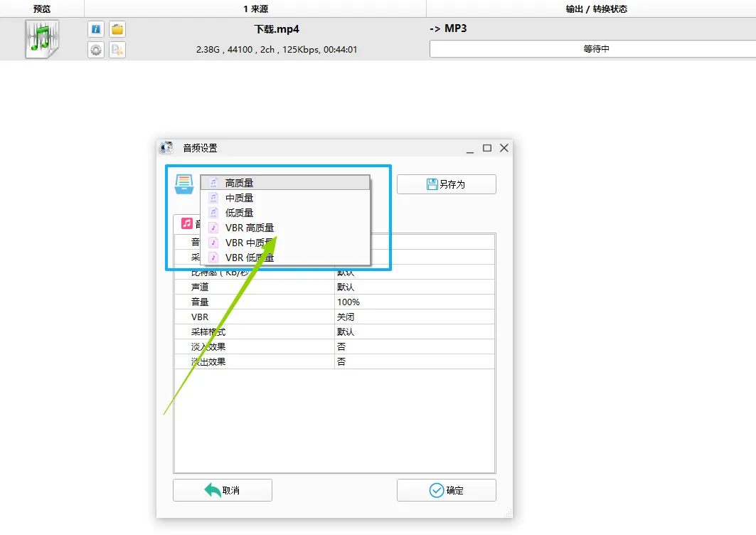Viewport: 756px width, 535px height.
Task: Click the pink music note tab icon
Action: (x=187, y=223)
